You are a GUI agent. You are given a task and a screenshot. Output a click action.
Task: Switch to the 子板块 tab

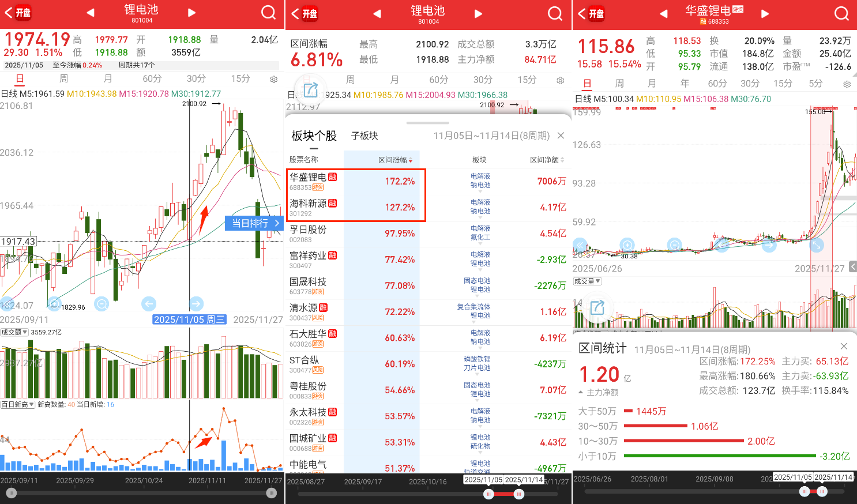(364, 136)
